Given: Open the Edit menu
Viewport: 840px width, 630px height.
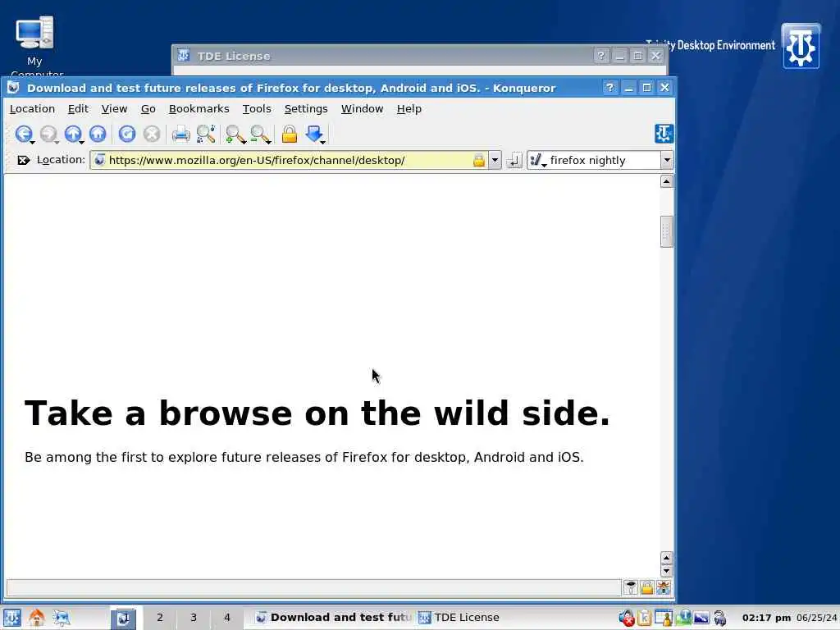Looking at the screenshot, I should tap(78, 109).
